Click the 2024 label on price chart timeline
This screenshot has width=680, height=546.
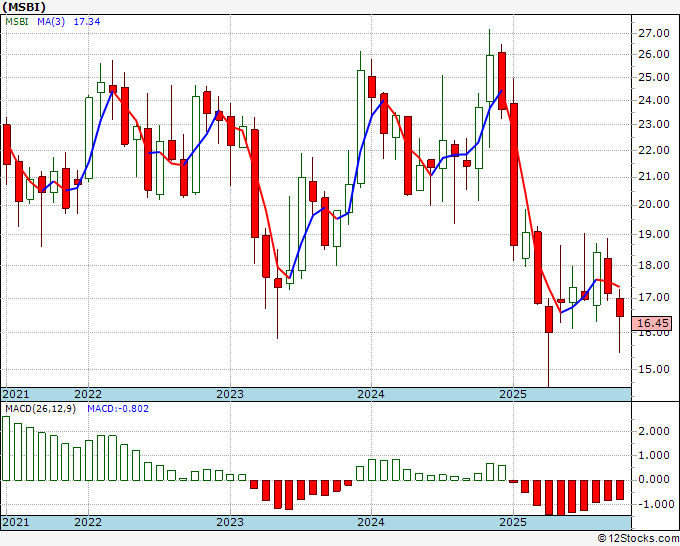[371, 394]
